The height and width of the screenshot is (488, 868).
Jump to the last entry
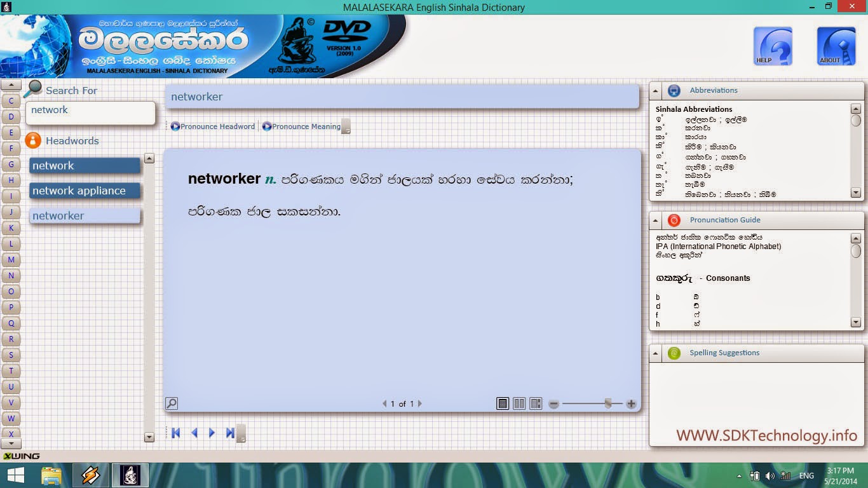click(x=230, y=433)
